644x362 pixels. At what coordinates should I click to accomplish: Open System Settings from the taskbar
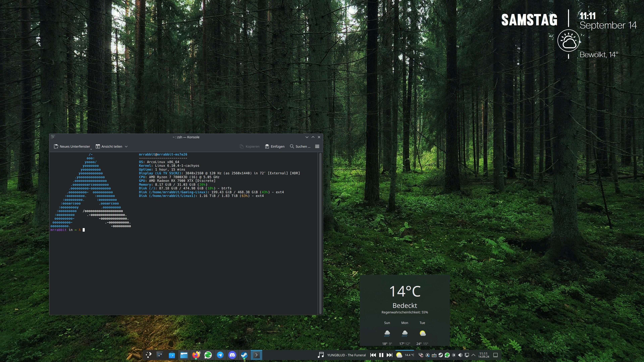pyautogui.click(x=160, y=355)
